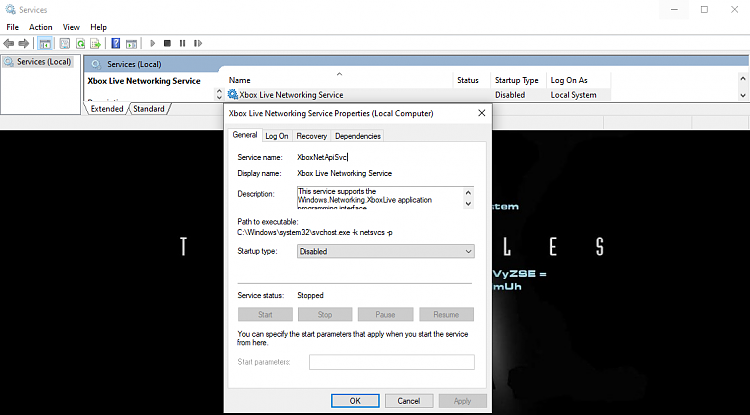Close the Xbox Live properties dialog
The width and height of the screenshot is (750, 415).
tap(482, 113)
